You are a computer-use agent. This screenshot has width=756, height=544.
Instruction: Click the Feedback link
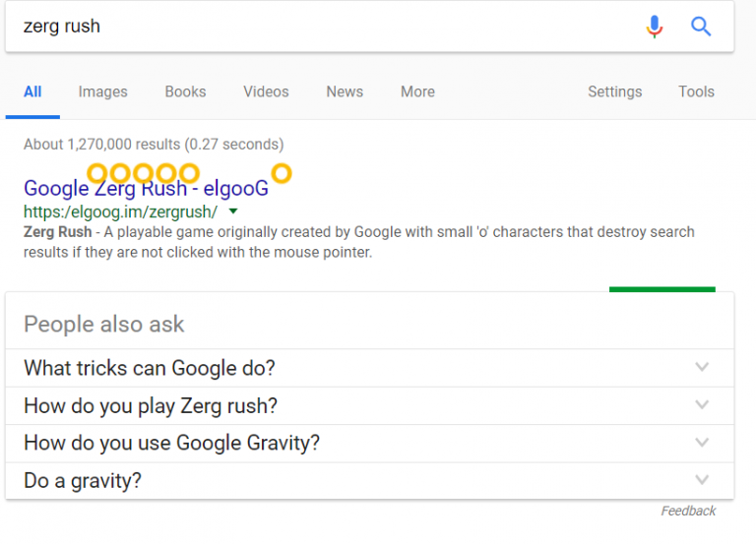click(688, 511)
